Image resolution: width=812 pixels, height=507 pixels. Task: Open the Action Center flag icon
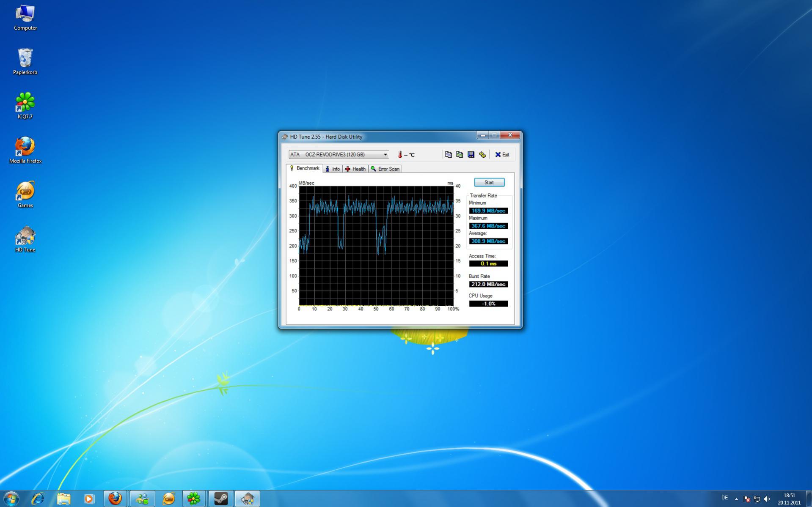[747, 499]
